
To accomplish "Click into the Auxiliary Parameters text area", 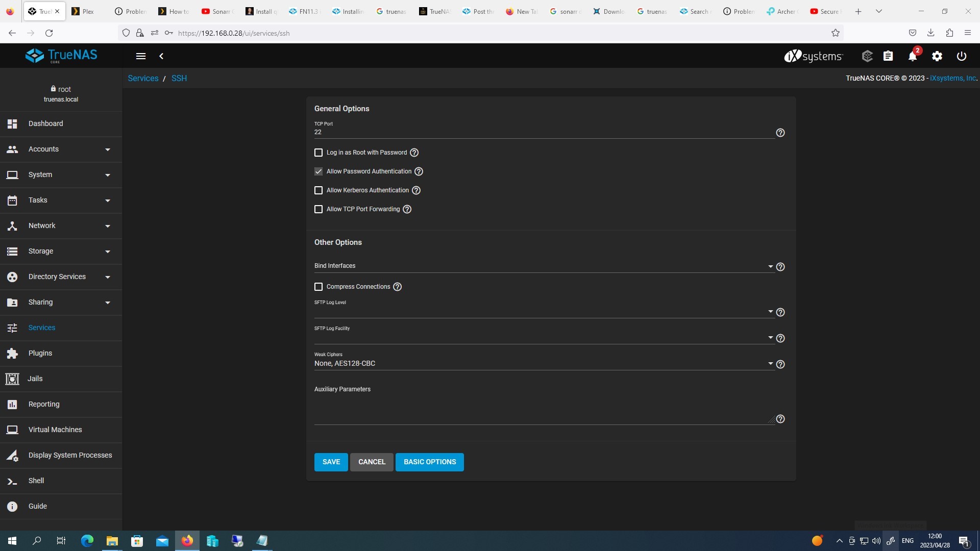I will tap(544, 408).
